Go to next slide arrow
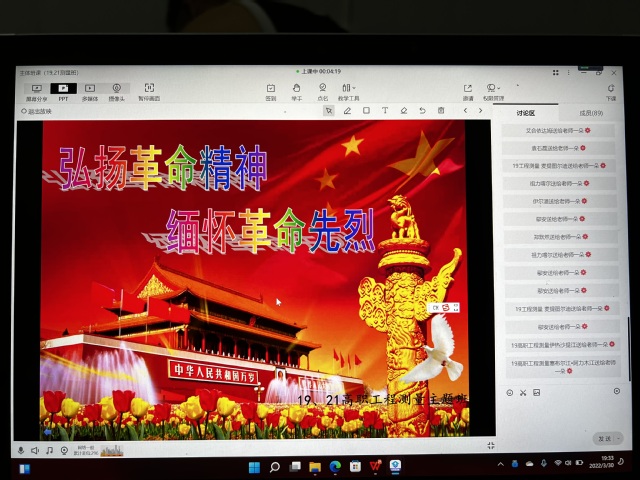This screenshot has height=480, width=640. (x=480, y=111)
